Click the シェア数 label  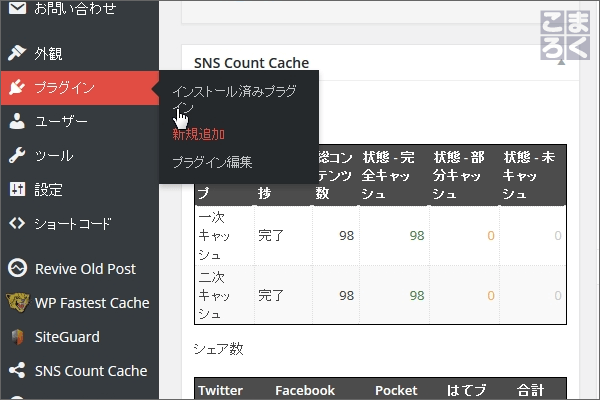pyautogui.click(x=218, y=349)
